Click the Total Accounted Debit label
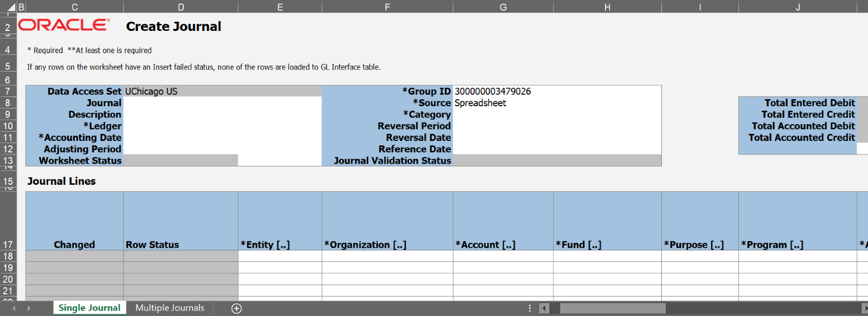The height and width of the screenshot is (316, 868). 803,126
